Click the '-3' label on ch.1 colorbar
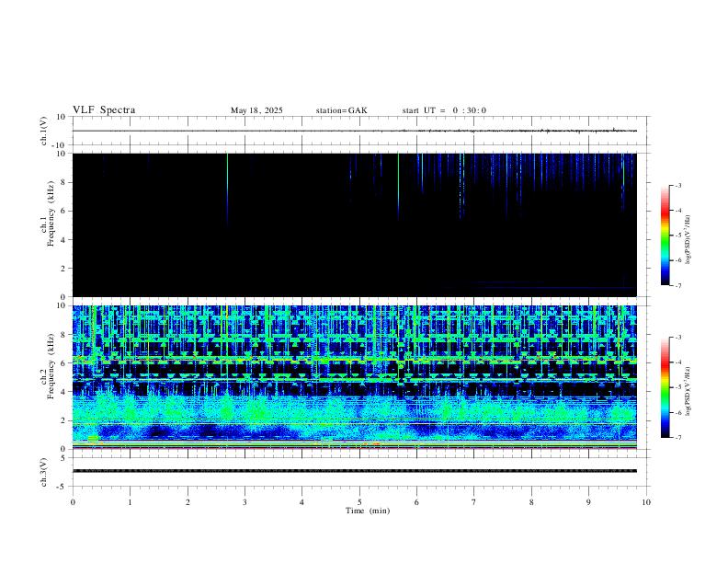The image size is (728, 563). pyautogui.click(x=677, y=185)
